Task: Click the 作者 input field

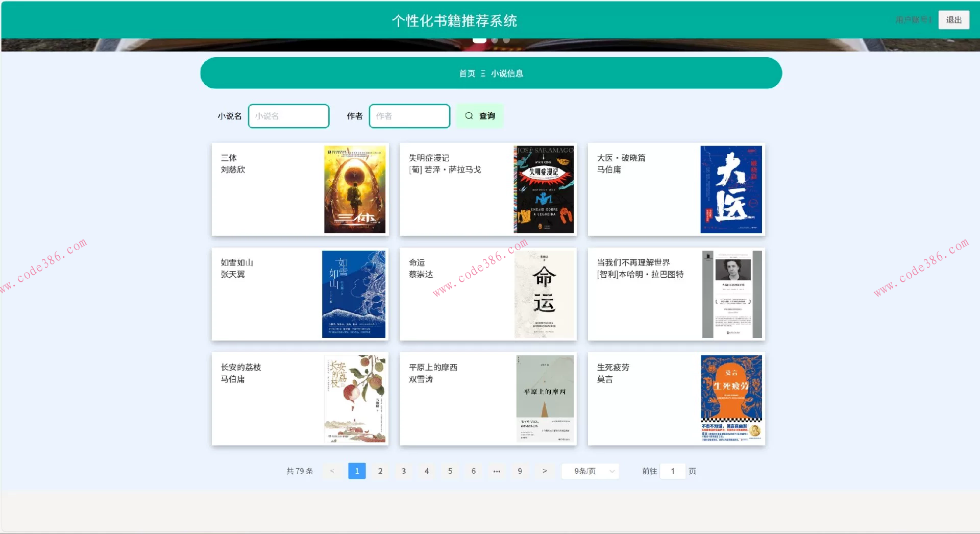Action: (x=409, y=115)
